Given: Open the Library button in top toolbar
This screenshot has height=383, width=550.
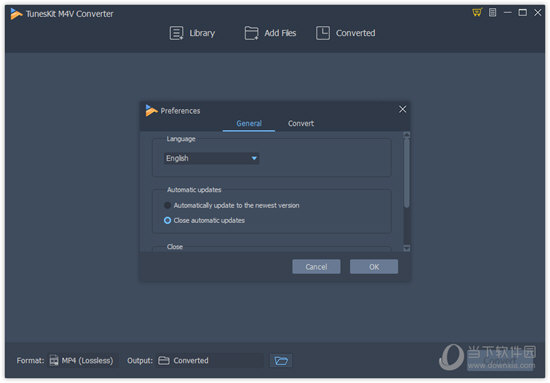Looking at the screenshot, I should coord(192,33).
